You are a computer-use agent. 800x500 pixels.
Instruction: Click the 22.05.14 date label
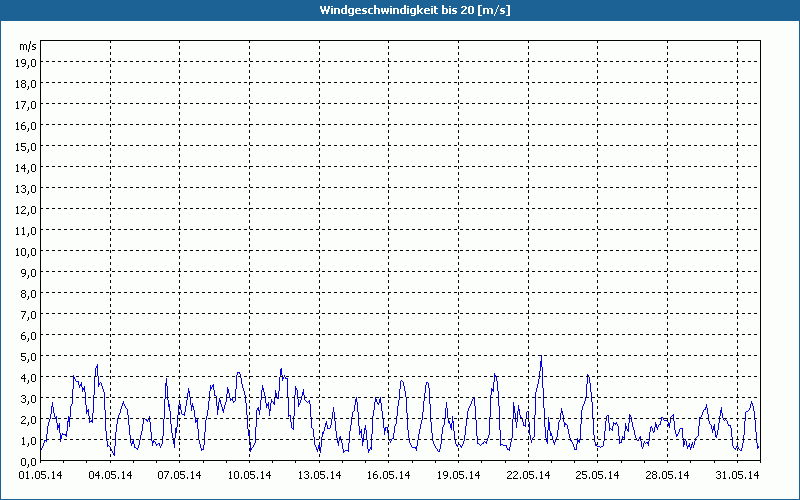(x=529, y=476)
